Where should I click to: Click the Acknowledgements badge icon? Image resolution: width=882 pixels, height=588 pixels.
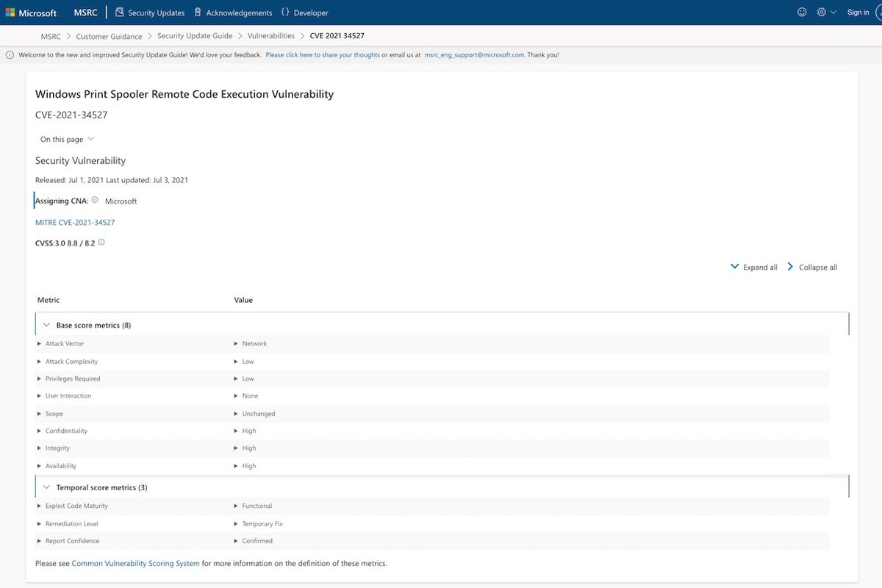(197, 12)
